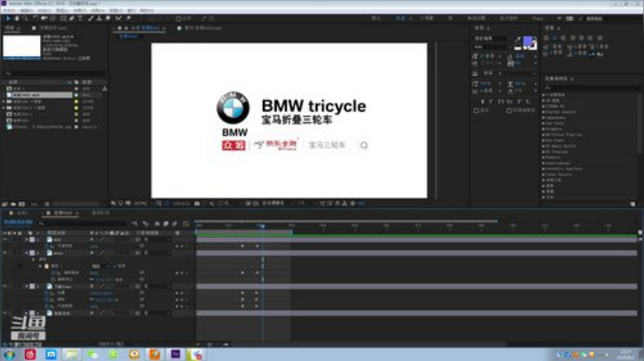Toggle the Ligatures checkbox in Character panel
Image resolution: width=644 pixels, height=361 pixels.
[x=477, y=111]
